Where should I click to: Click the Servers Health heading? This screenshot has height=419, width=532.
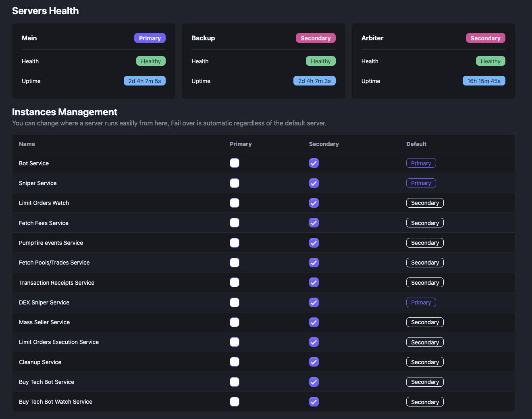[x=46, y=11]
